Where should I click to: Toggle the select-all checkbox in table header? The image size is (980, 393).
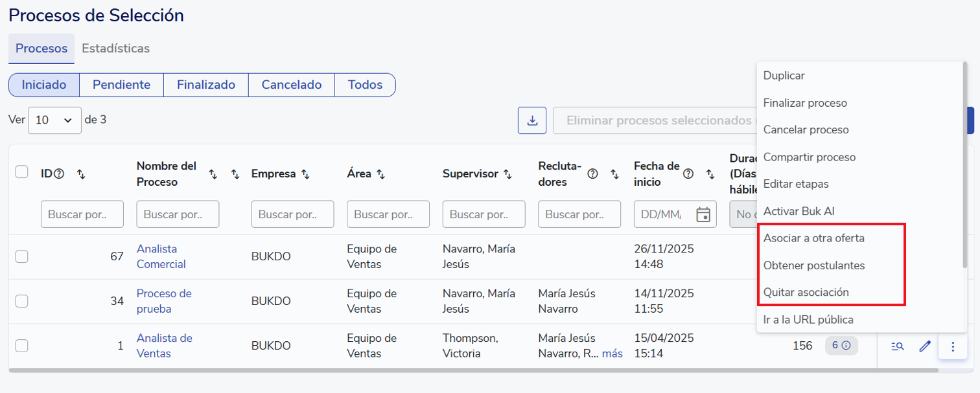coord(21,172)
